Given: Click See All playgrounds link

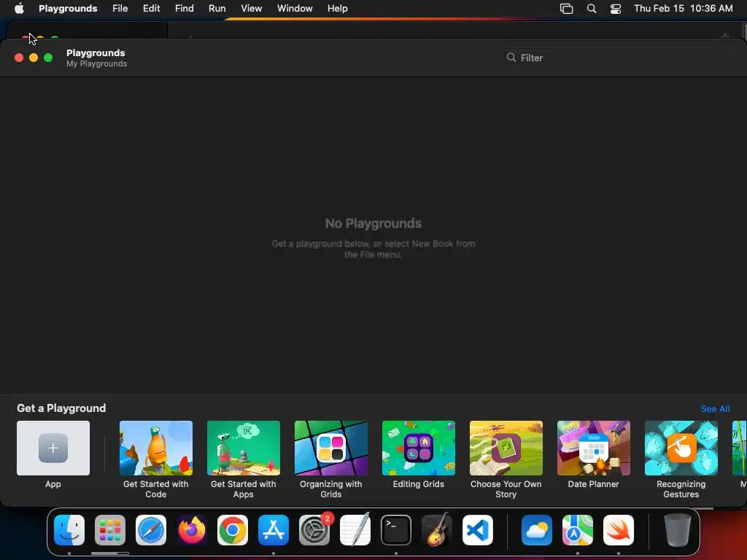Looking at the screenshot, I should [x=715, y=408].
